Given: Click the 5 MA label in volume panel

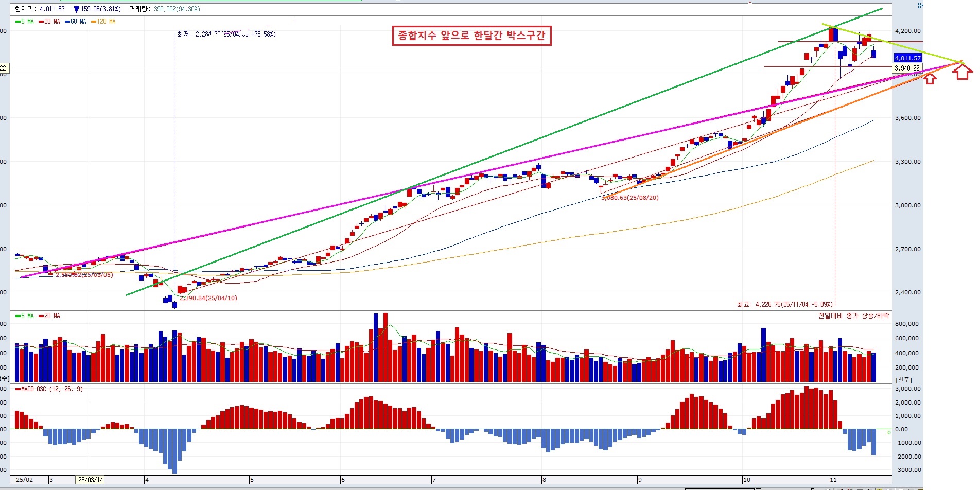Looking at the screenshot, I should (x=25, y=316).
